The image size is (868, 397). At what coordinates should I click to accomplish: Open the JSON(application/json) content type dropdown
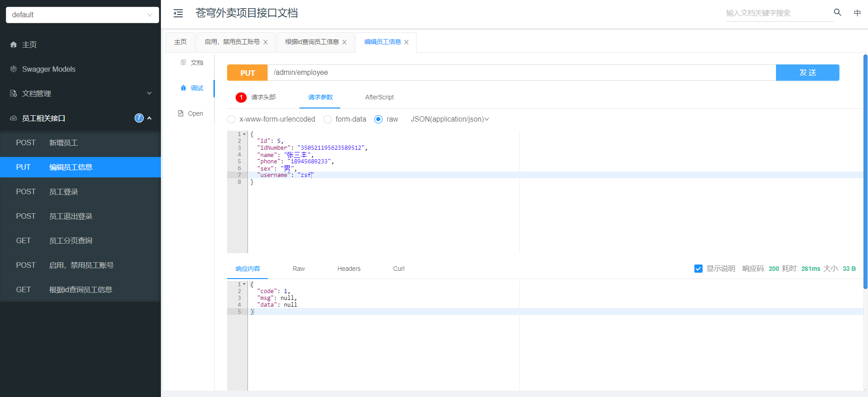click(x=450, y=119)
